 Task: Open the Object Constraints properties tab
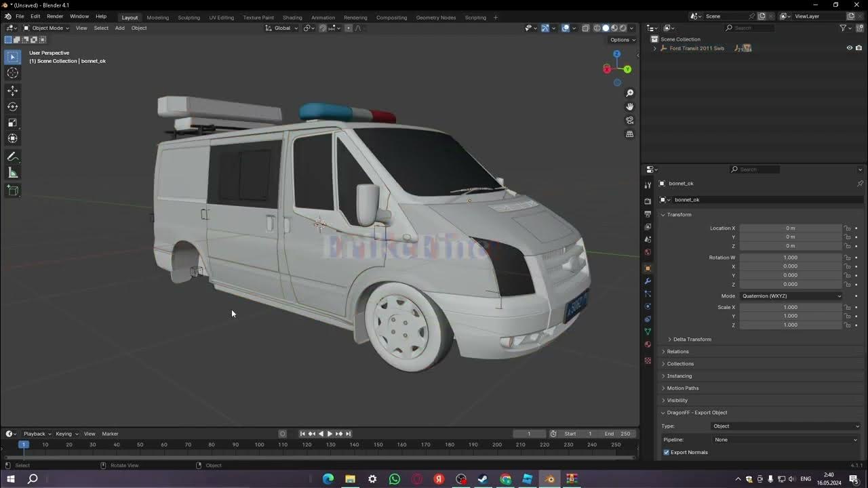click(x=648, y=319)
